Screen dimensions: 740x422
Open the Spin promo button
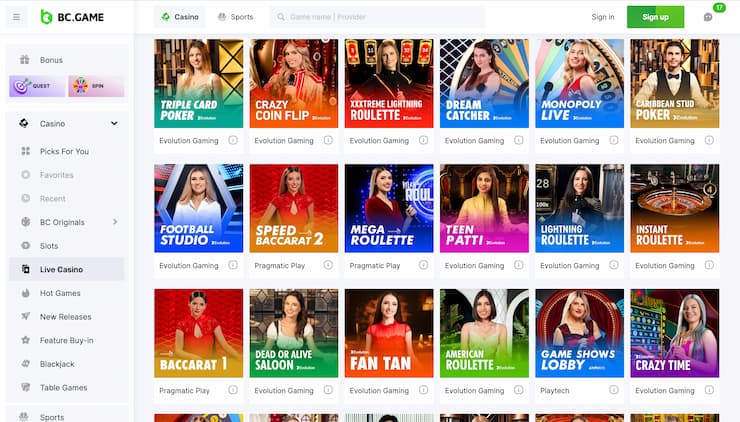click(x=96, y=86)
